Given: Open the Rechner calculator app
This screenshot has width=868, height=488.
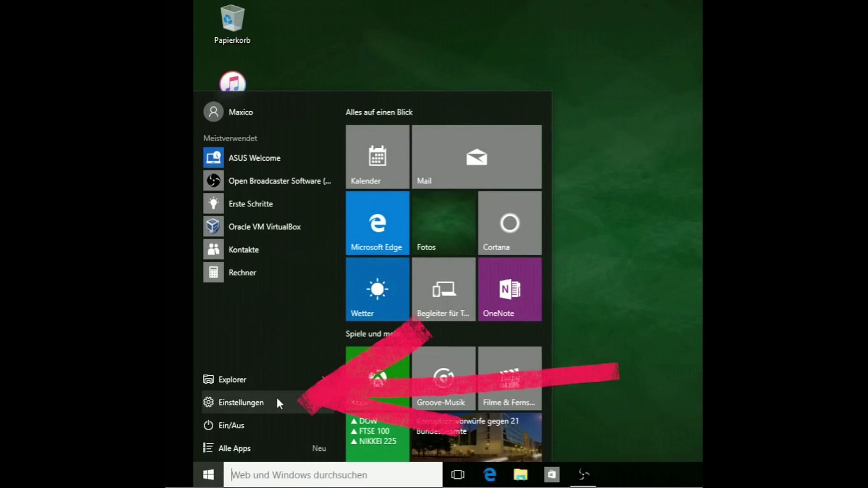Looking at the screenshot, I should point(242,272).
